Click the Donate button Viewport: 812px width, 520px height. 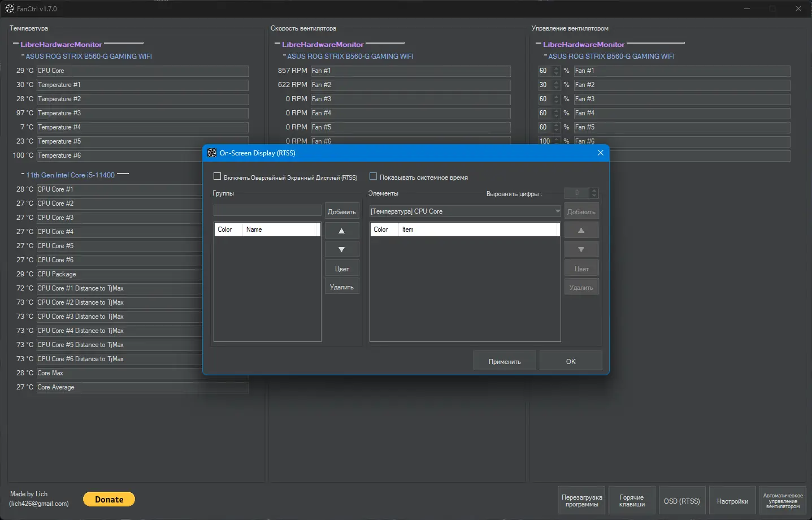pyautogui.click(x=109, y=499)
